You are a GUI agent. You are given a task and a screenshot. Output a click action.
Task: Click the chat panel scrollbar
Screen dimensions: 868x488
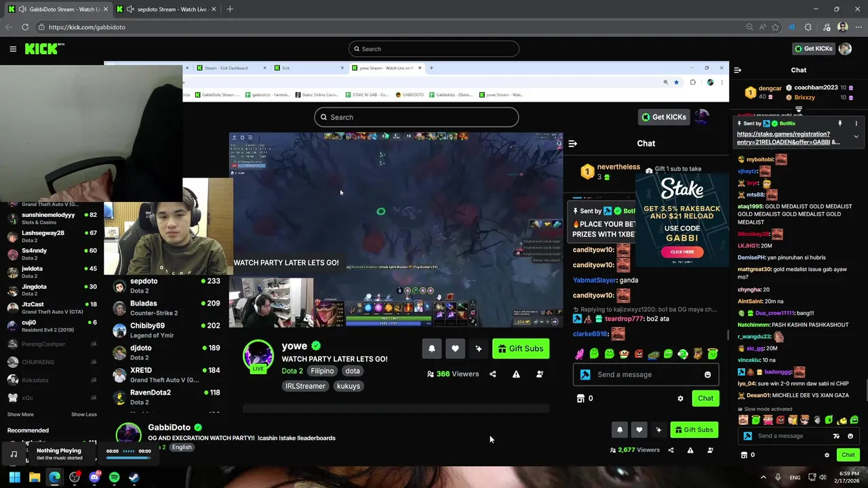pos(865,392)
